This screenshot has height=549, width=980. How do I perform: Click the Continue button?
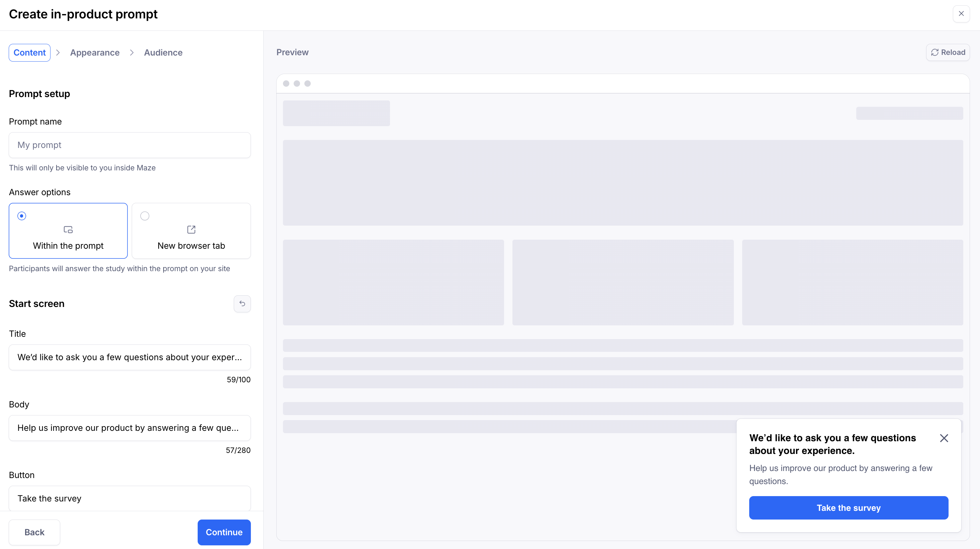point(224,532)
